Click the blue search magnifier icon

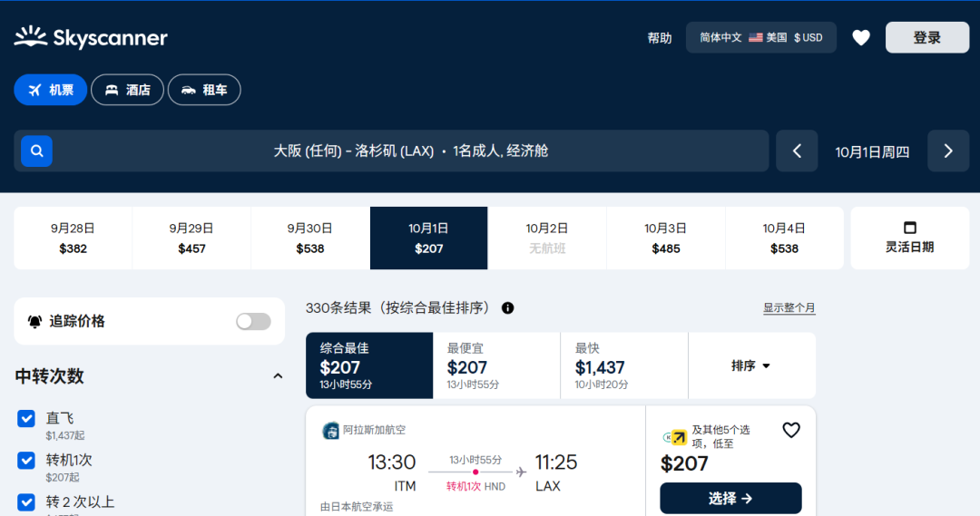37,151
